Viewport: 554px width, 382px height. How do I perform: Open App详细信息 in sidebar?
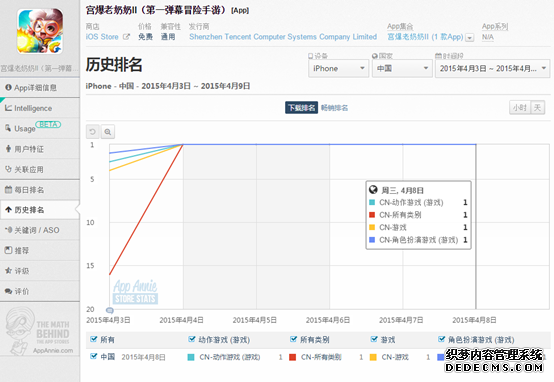[x=40, y=88]
